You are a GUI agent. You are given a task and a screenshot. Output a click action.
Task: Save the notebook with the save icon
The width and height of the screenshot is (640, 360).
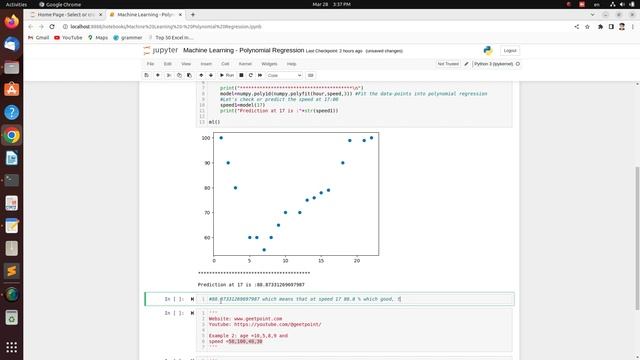(147, 76)
